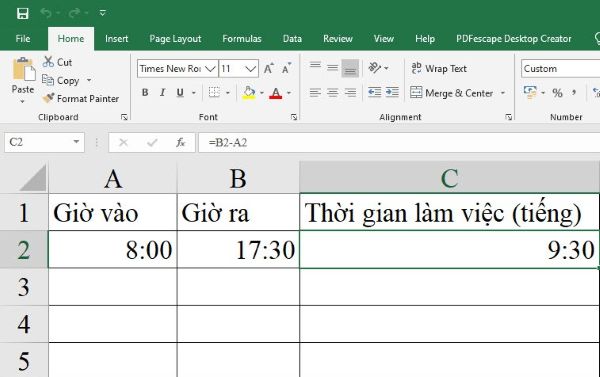Open Clipboard dialog launcher
600x377 pixels.
coord(124,117)
